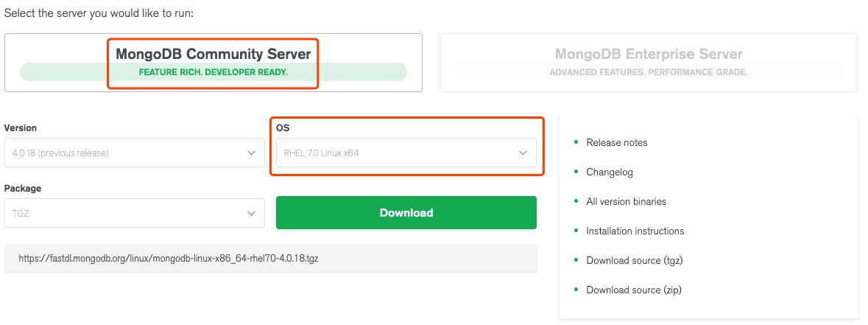
Task: Switch to MongoDB Enterprise Server tab
Action: (648, 63)
